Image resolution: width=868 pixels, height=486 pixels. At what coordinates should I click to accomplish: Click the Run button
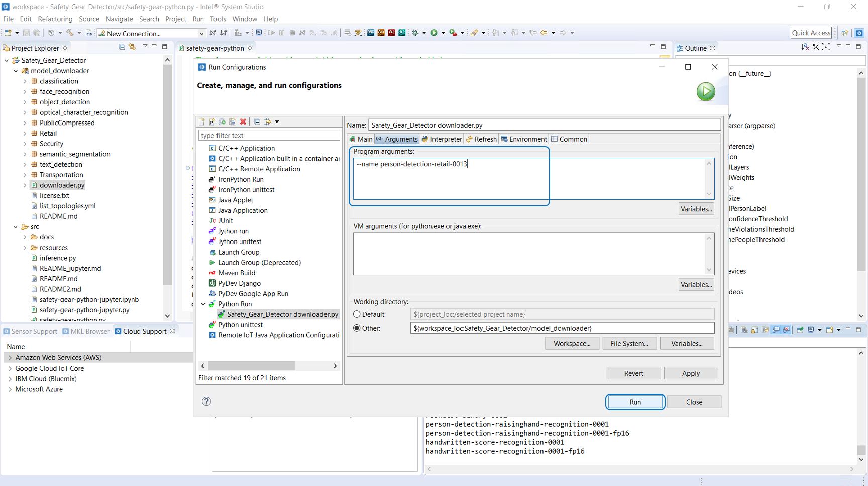(635, 402)
